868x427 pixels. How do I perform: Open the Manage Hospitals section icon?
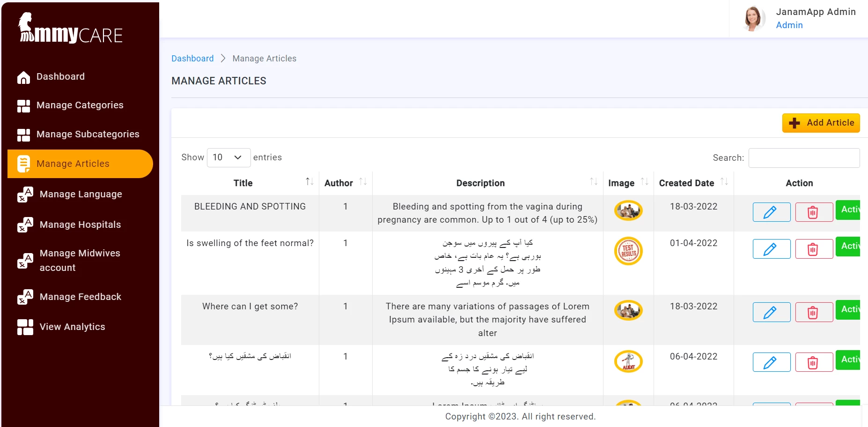click(24, 225)
